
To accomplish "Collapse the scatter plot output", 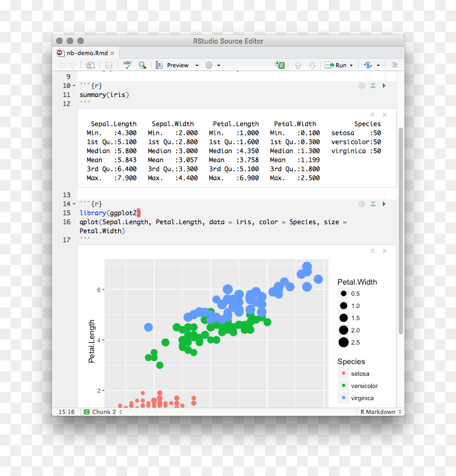I will pyautogui.click(x=373, y=251).
